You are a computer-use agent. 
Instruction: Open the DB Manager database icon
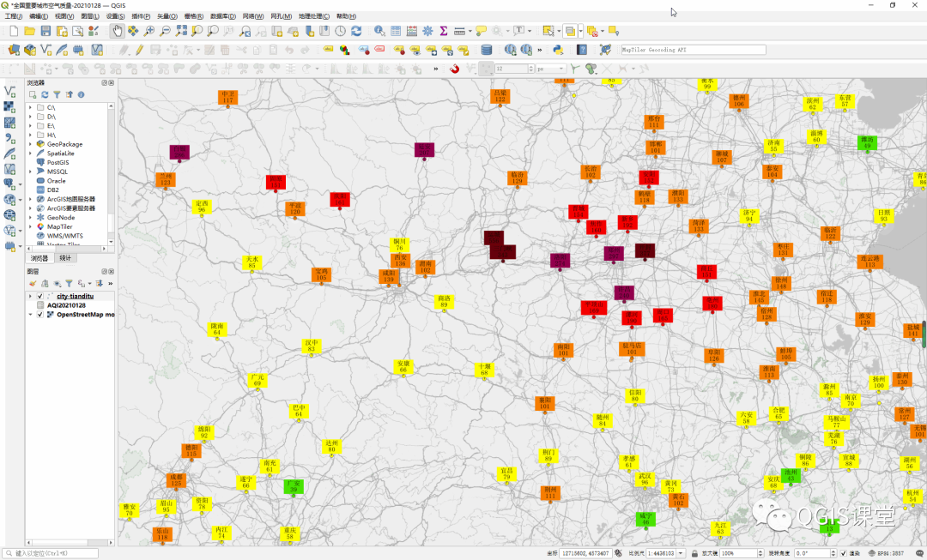click(486, 51)
